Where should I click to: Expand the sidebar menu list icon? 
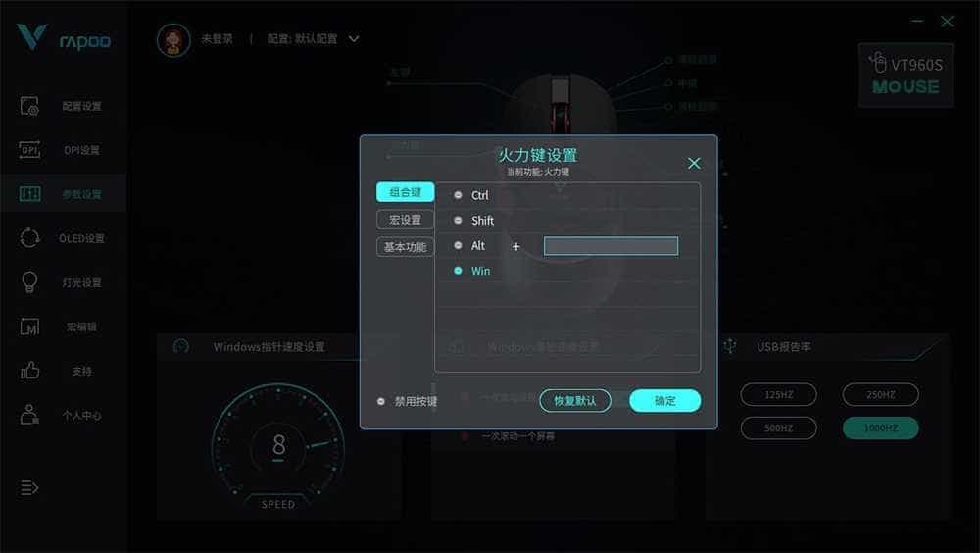coord(29,487)
